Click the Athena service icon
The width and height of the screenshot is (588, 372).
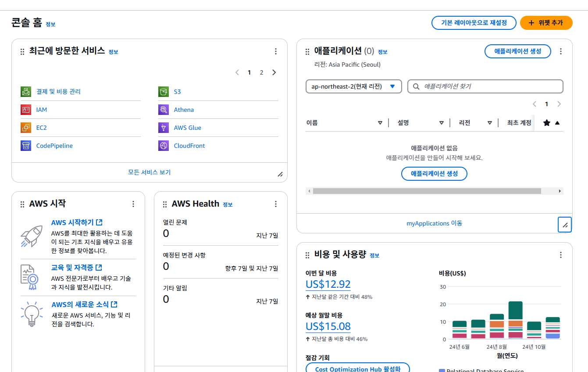[x=164, y=110]
